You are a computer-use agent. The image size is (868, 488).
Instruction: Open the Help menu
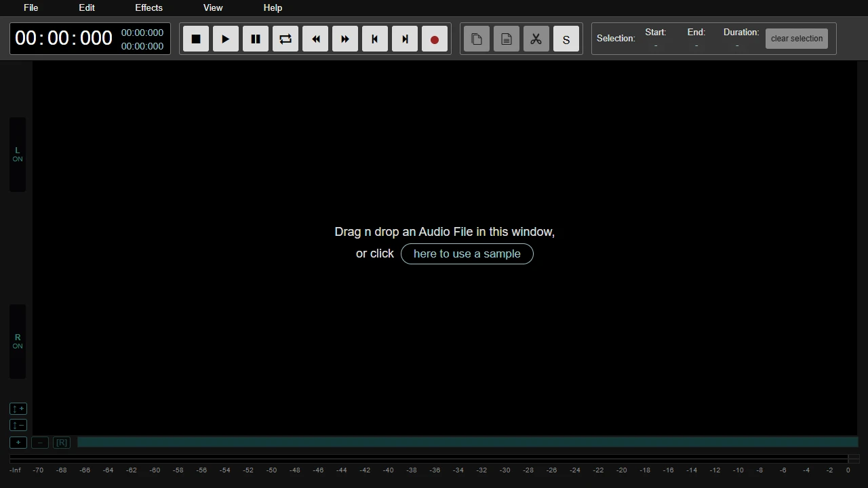(x=273, y=7)
